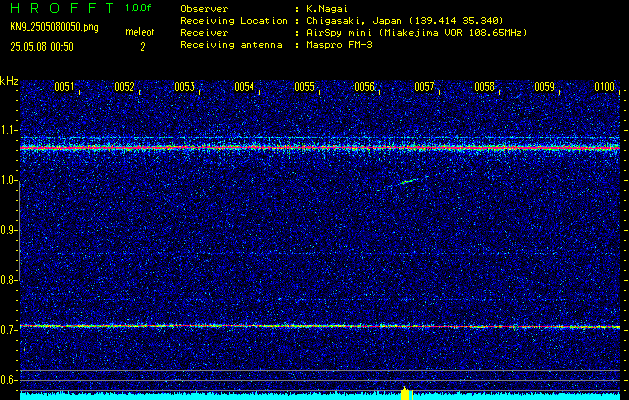Click the meteor count value 2
The image size is (629, 400).
[142, 47]
